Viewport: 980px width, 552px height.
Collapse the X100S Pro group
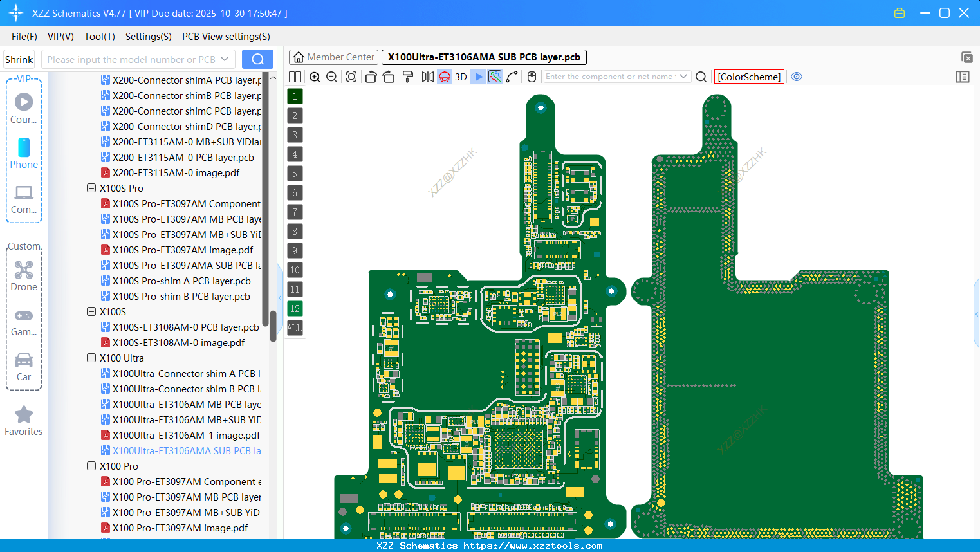click(x=91, y=188)
